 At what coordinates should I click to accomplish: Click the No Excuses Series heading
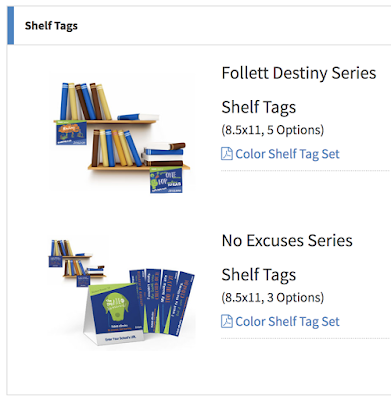(287, 240)
